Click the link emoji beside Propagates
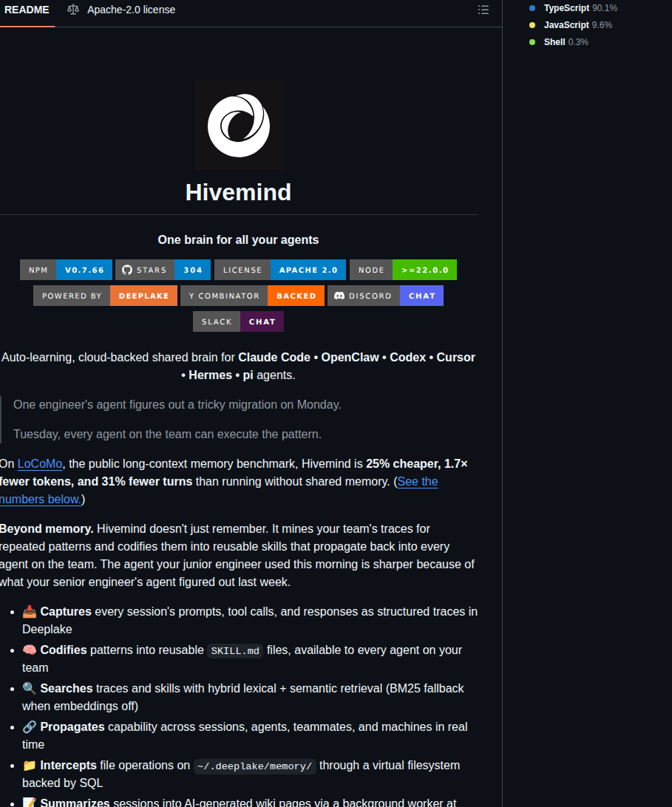 (30, 726)
